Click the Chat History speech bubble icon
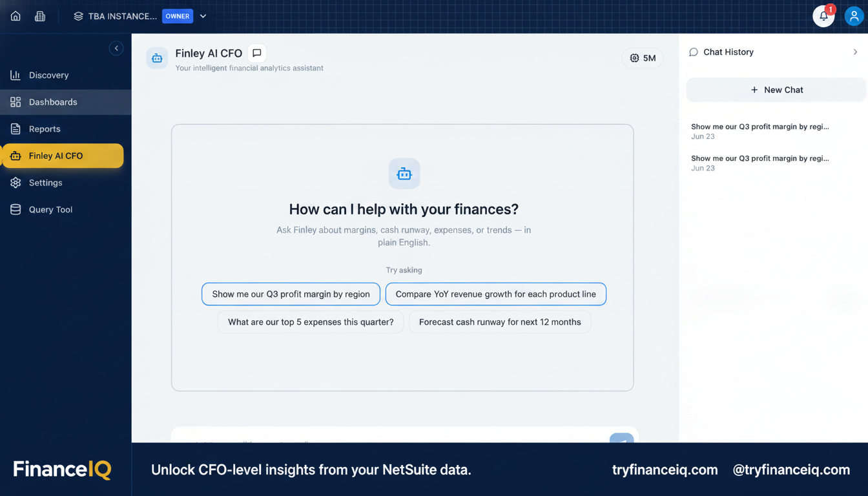This screenshot has height=496, width=868. [694, 52]
